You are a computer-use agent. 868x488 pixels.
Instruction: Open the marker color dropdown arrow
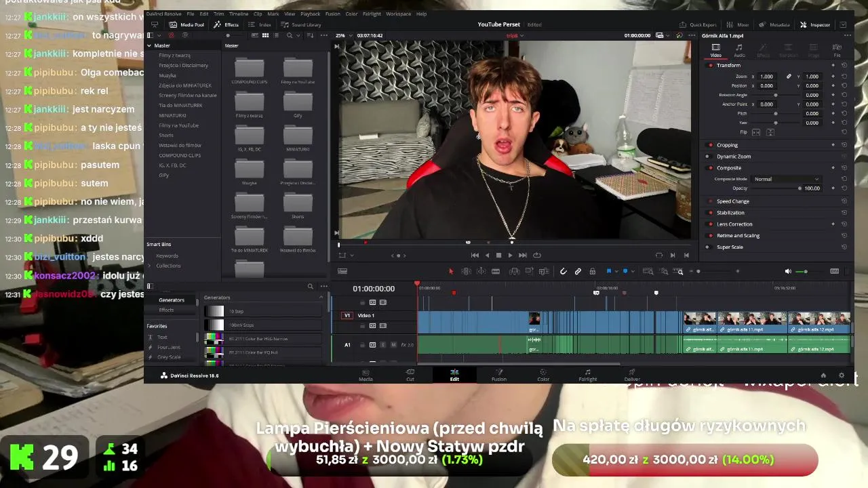coord(633,271)
